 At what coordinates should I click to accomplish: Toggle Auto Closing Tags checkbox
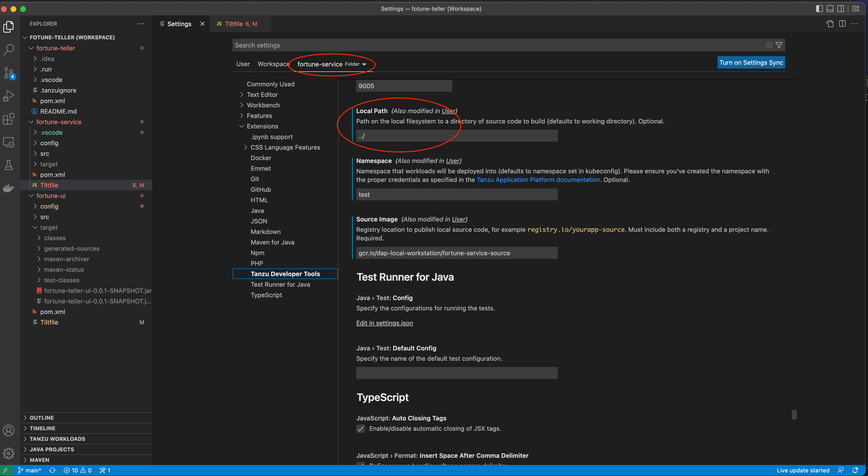click(361, 429)
